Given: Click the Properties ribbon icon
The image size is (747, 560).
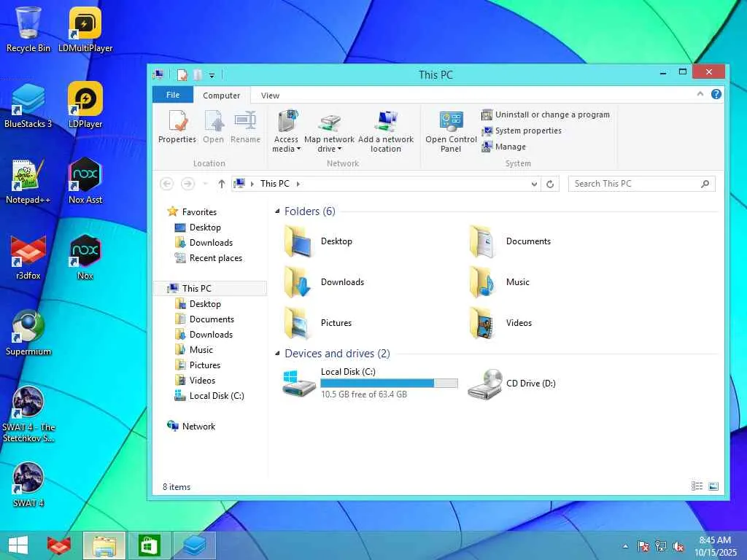Looking at the screenshot, I should pos(177,126).
